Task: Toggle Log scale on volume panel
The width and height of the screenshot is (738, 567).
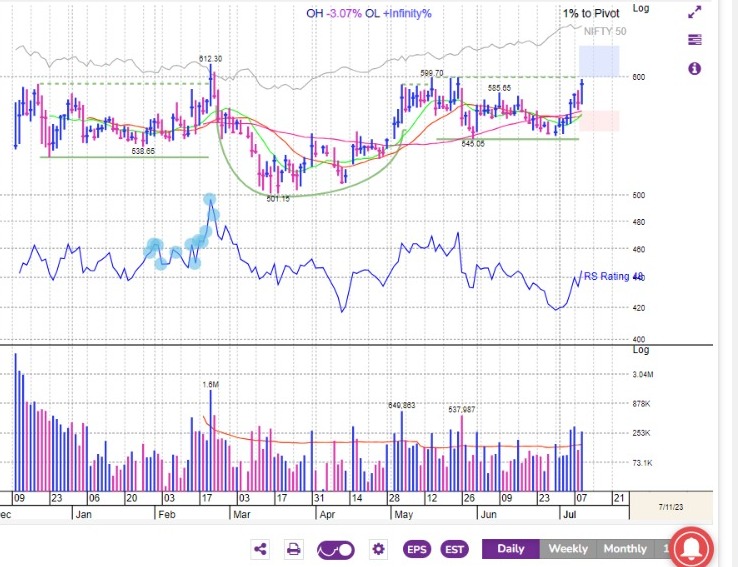Action: pyautogui.click(x=641, y=350)
